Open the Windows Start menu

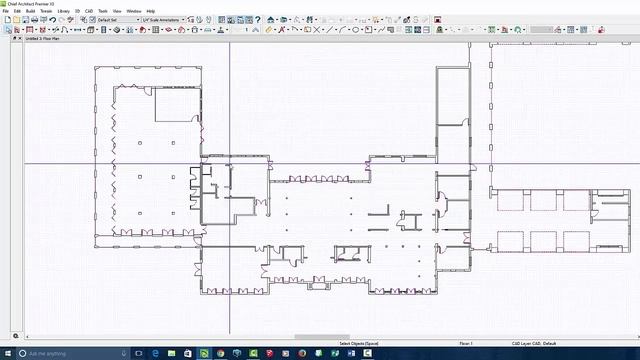[x=7, y=353]
